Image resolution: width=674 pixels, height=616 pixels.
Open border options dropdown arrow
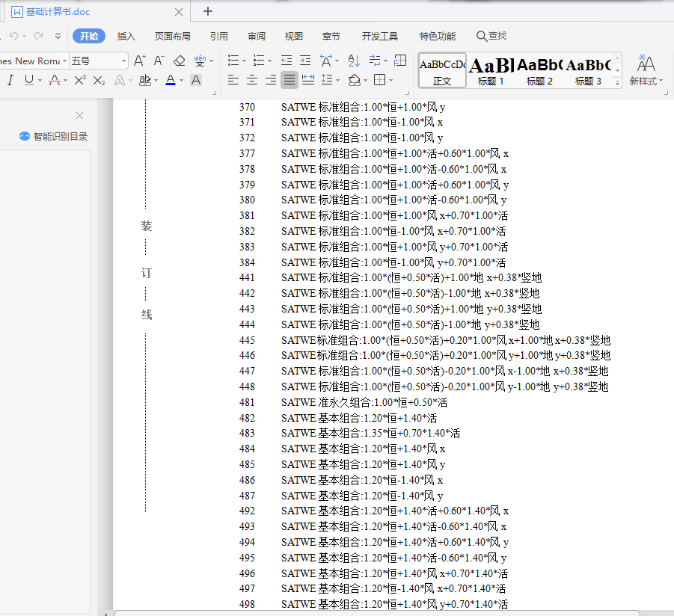pos(390,80)
